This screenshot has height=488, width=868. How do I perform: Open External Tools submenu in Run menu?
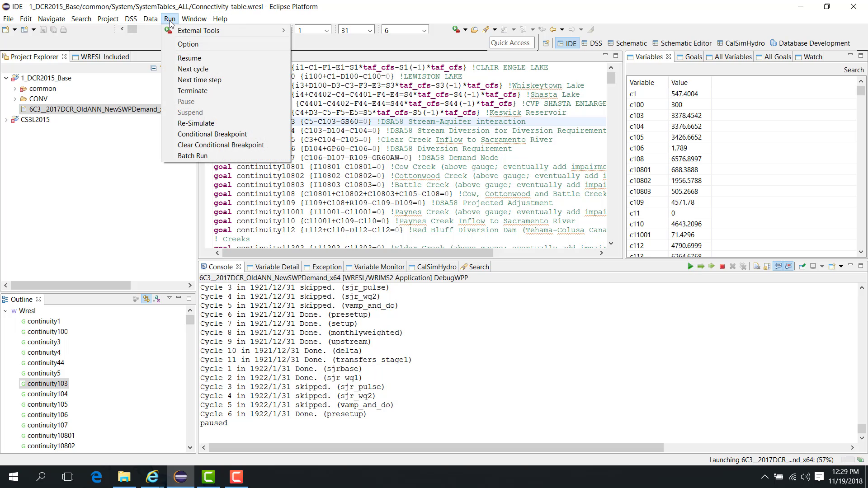[226, 30]
